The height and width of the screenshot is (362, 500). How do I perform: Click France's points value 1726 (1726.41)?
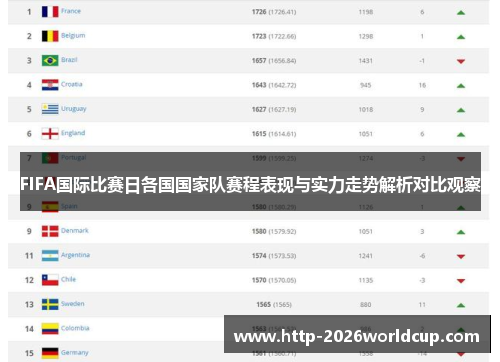[274, 12]
